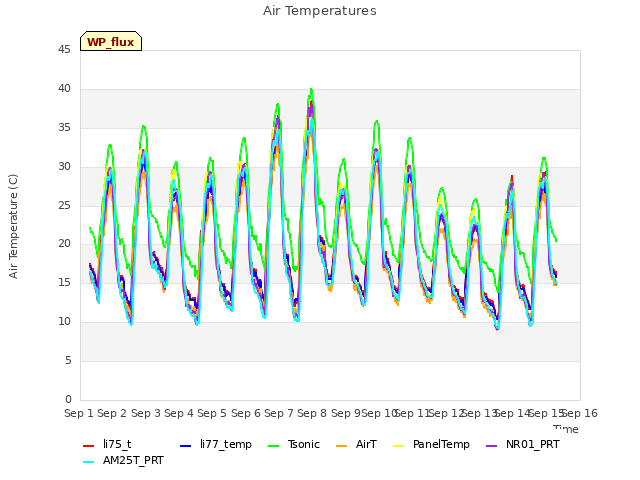Click the 45 y-axis tick label
The width and height of the screenshot is (640, 480).
click(64, 50)
